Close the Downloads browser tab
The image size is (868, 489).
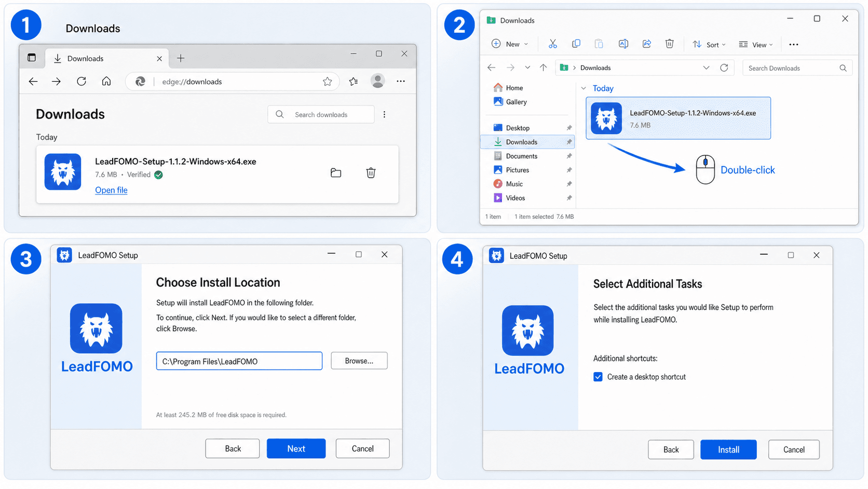[x=159, y=59]
